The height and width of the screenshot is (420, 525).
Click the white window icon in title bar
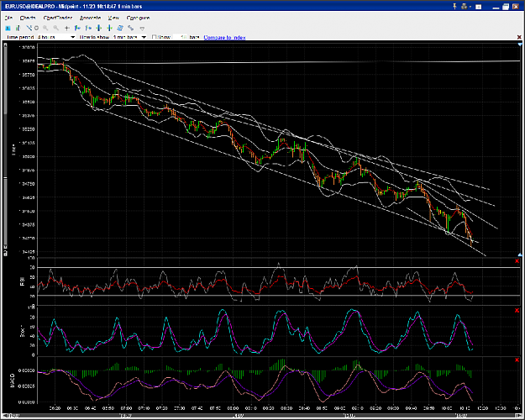[479, 7]
